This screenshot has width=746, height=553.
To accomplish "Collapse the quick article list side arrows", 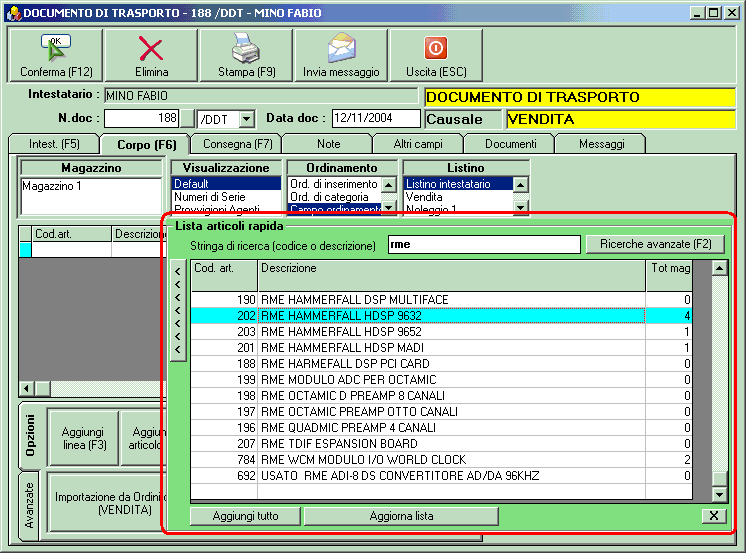I will (178, 310).
